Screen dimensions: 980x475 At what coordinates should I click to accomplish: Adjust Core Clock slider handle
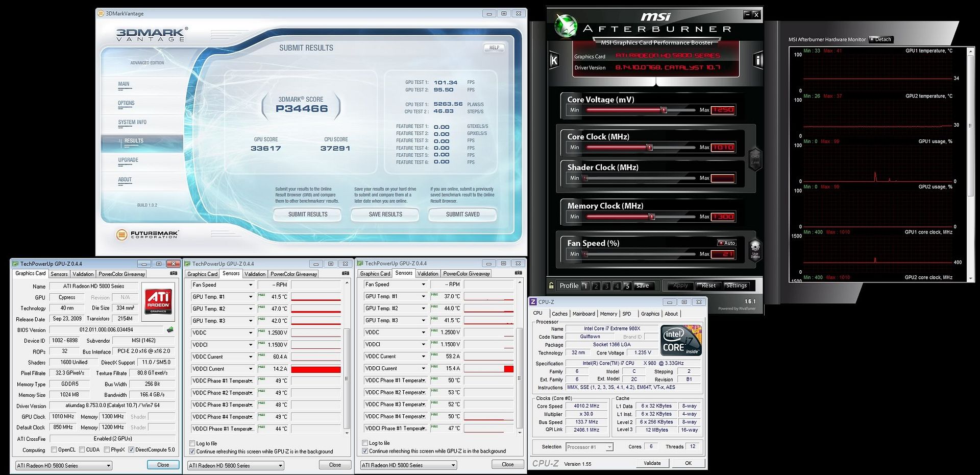click(x=650, y=148)
